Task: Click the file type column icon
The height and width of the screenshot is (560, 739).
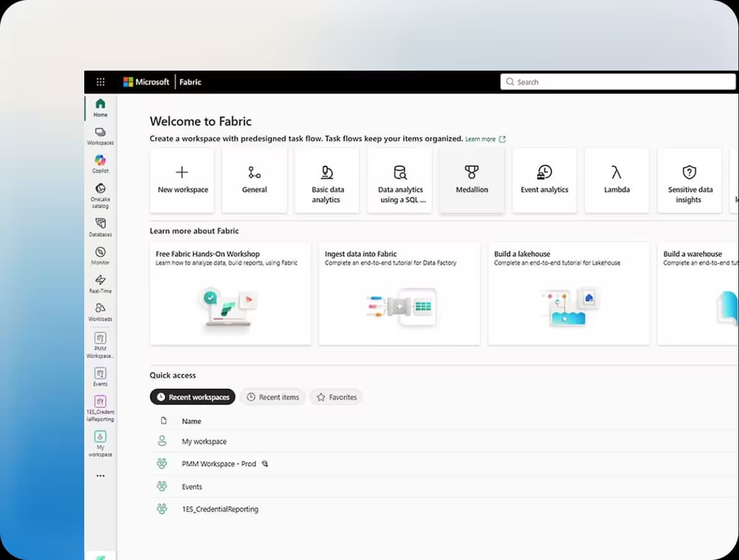Action: pos(164,421)
